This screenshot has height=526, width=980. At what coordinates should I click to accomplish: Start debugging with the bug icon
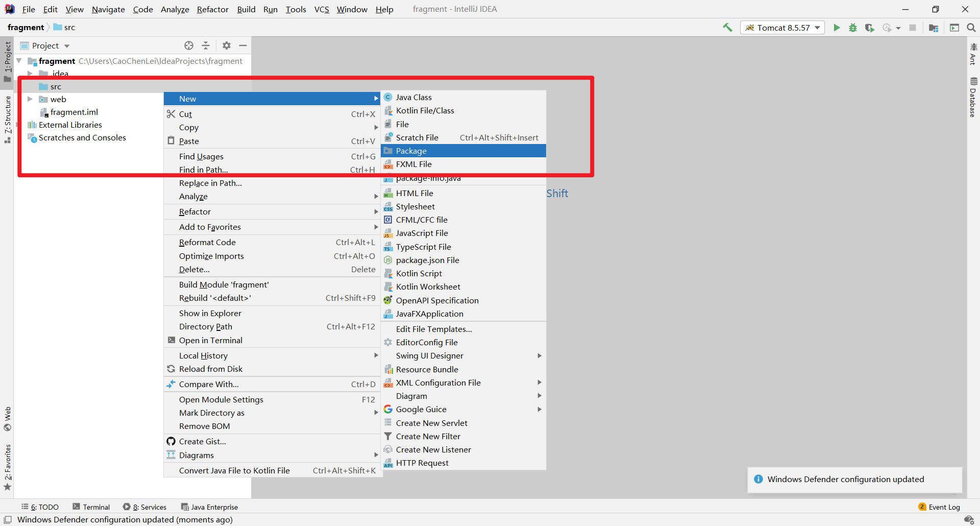853,28
